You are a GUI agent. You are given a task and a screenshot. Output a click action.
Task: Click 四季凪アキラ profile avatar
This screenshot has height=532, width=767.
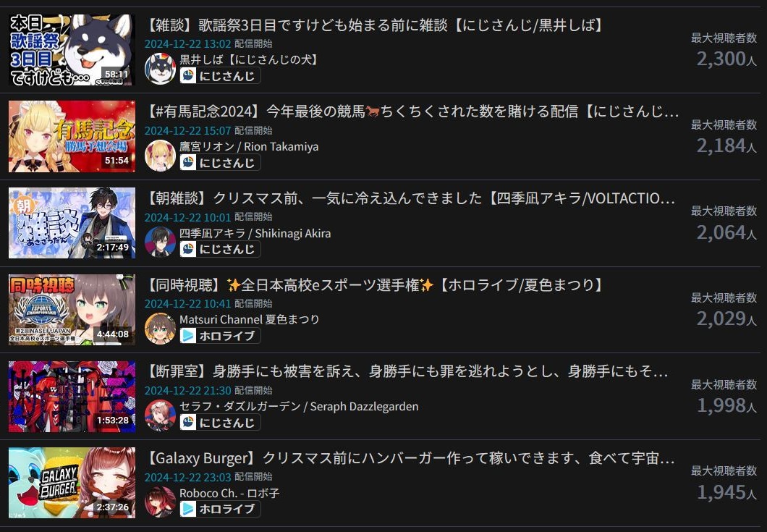point(160,242)
